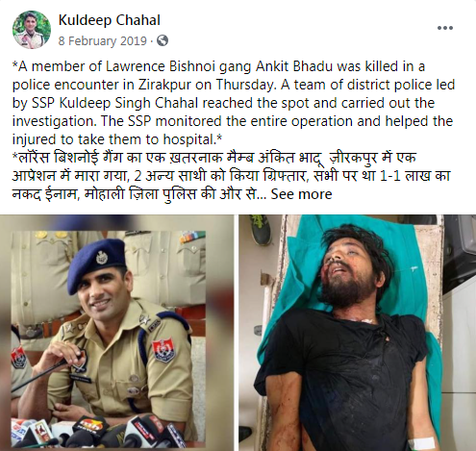
Task: Open the photo of man on stretcher
Action: pyautogui.click(x=357, y=333)
